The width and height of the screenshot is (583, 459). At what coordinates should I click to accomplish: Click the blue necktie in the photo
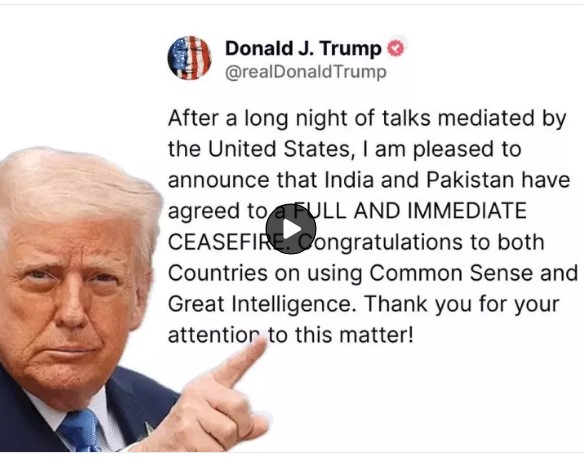(x=80, y=430)
